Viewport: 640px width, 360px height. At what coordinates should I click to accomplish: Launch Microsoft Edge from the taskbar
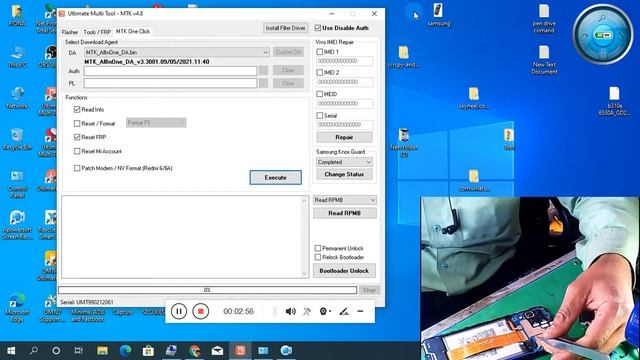pyautogui.click(x=125, y=351)
